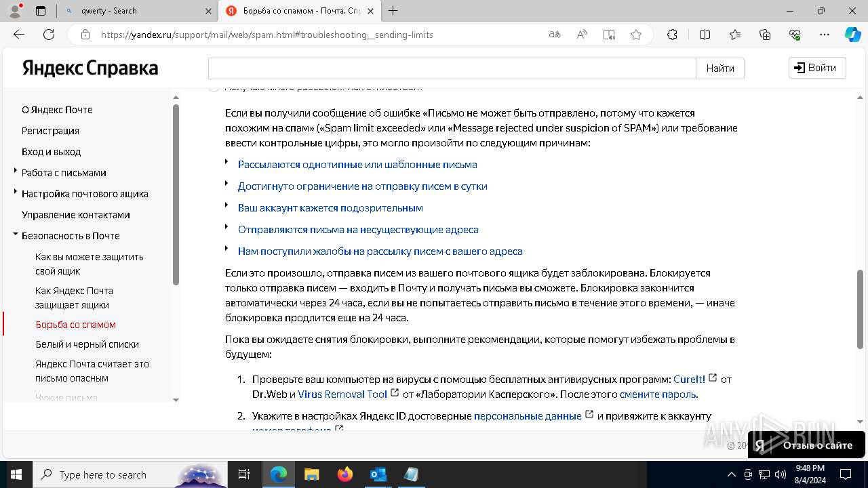Add page to favorites star icon

click(x=636, y=35)
